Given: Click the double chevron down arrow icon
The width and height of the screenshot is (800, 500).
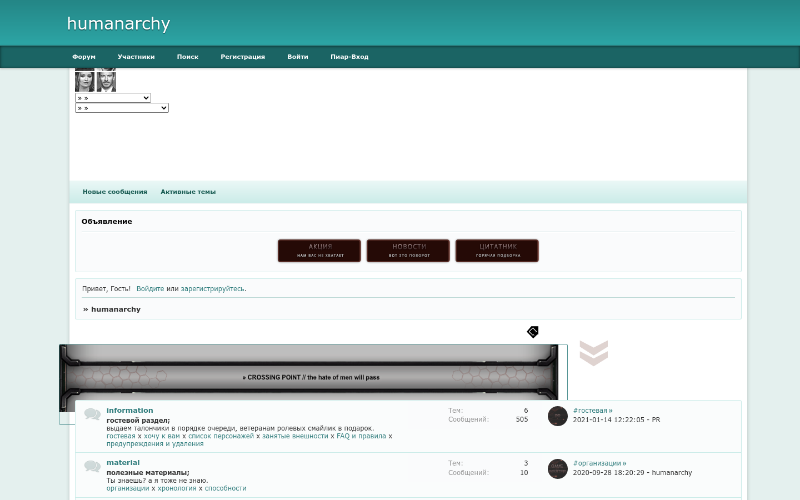Looking at the screenshot, I should (x=593, y=353).
